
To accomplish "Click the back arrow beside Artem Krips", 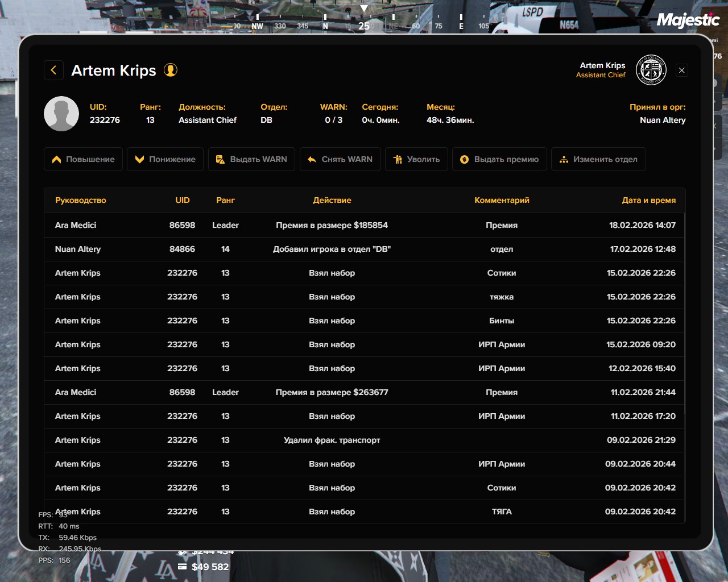I will [x=53, y=70].
